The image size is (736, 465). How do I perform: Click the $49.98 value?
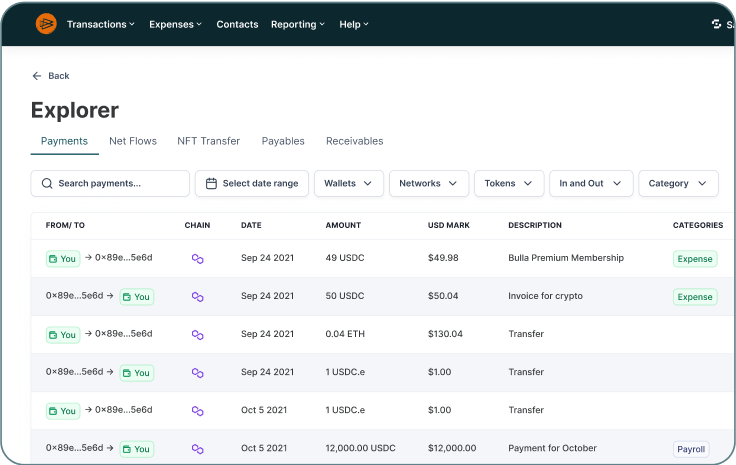coord(443,258)
